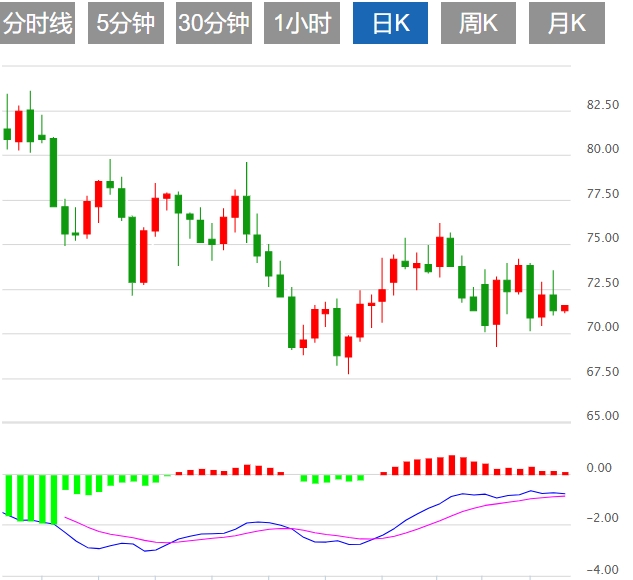Image resolution: width=633 pixels, height=580 pixels.
Task: Click the -4.00 MACD axis label
Action: click(602, 570)
